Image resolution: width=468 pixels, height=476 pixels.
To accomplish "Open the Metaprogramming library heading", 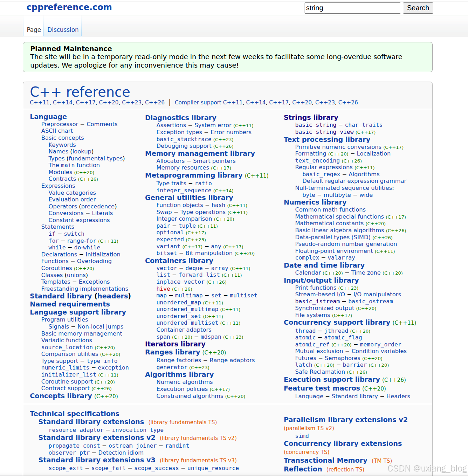I will point(194,175).
